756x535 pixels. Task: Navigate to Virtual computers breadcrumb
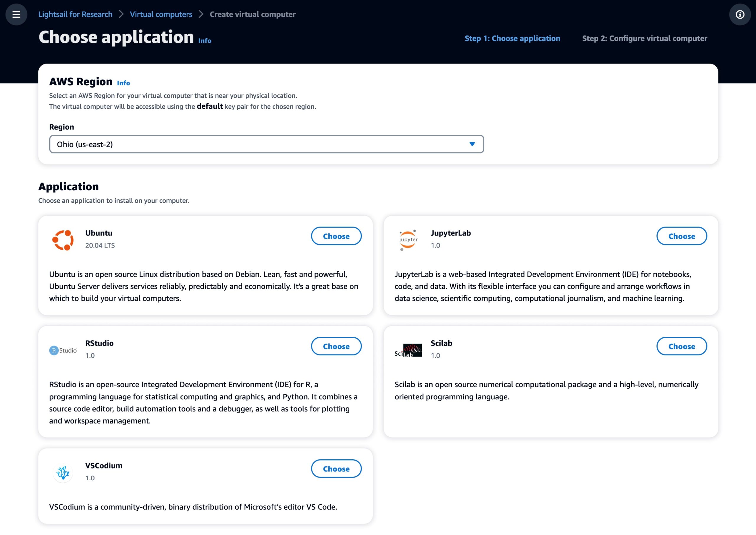(x=161, y=14)
